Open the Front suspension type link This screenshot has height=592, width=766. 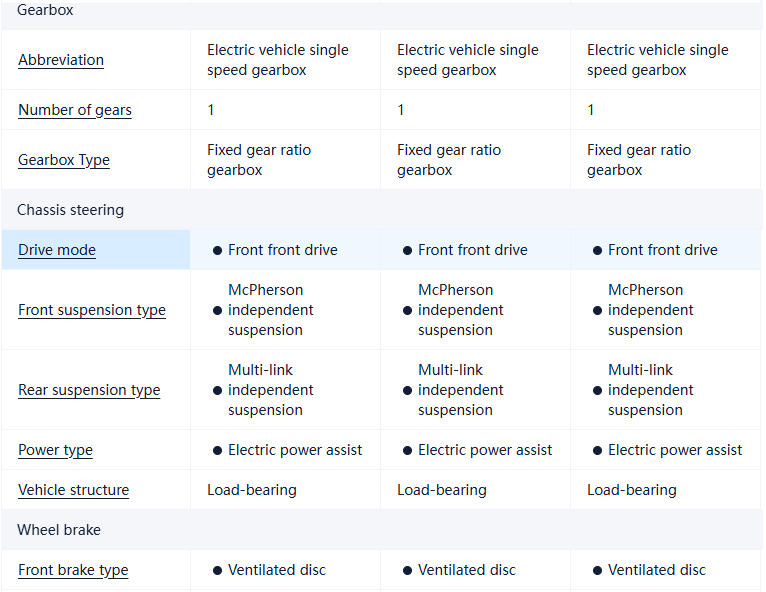92,310
